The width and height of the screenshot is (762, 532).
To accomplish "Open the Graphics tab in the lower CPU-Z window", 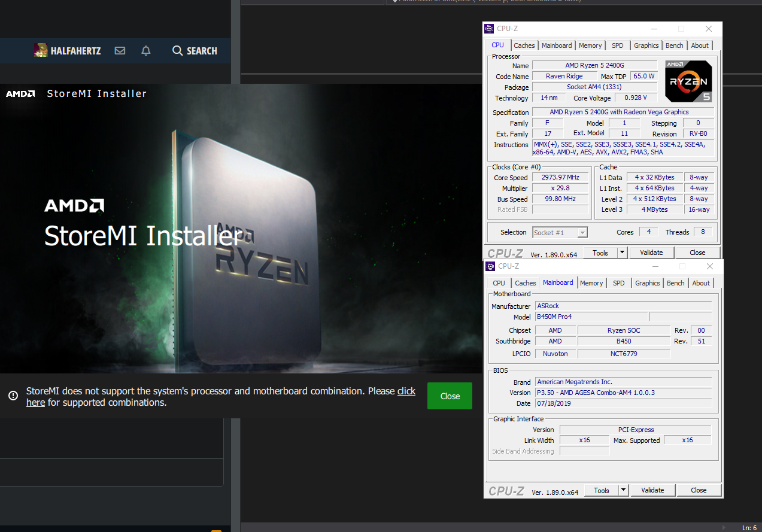I will (x=648, y=283).
